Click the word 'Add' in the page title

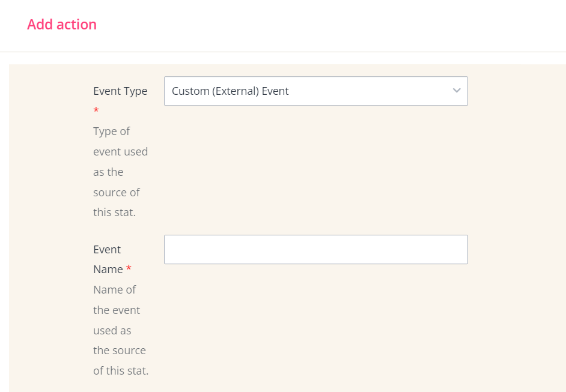point(40,25)
